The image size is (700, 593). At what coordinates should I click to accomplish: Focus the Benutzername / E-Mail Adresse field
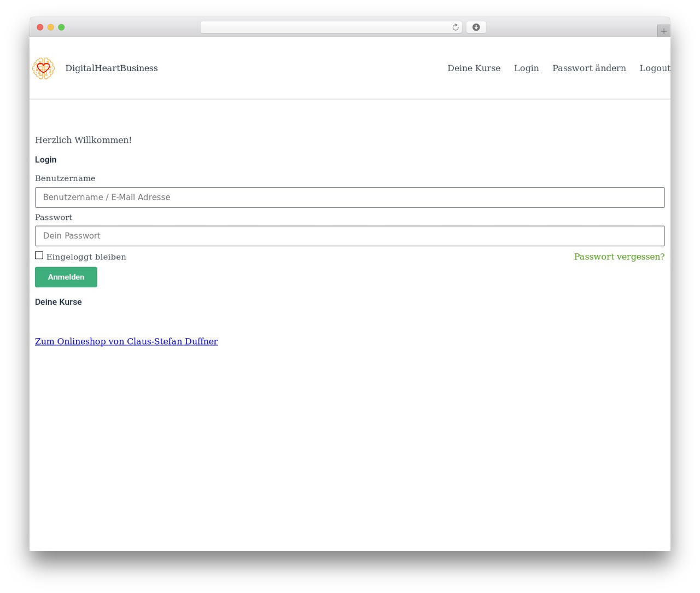tap(350, 197)
